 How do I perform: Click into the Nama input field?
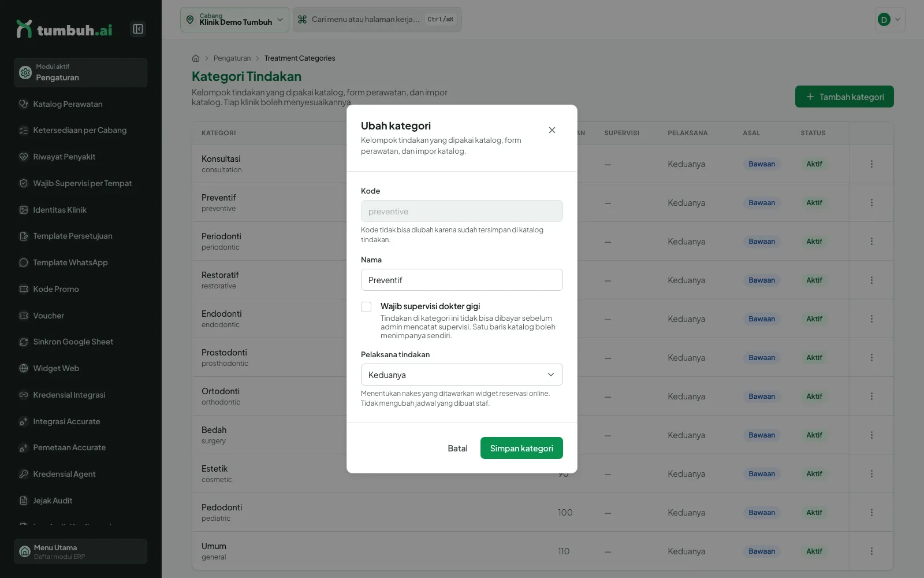click(462, 280)
